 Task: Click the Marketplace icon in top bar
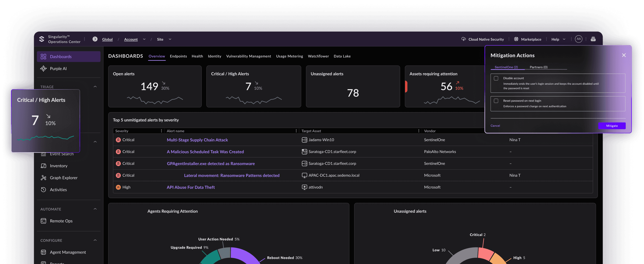pyautogui.click(x=516, y=39)
